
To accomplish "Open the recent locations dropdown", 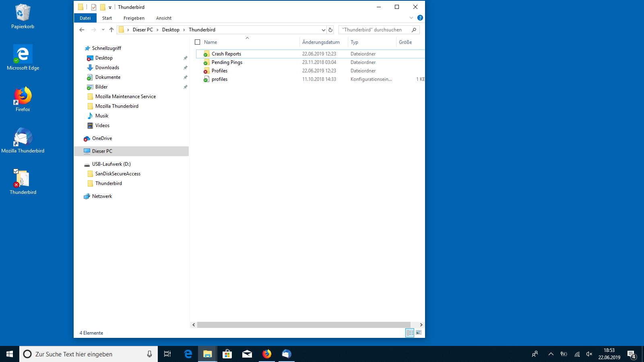I will click(x=103, y=30).
